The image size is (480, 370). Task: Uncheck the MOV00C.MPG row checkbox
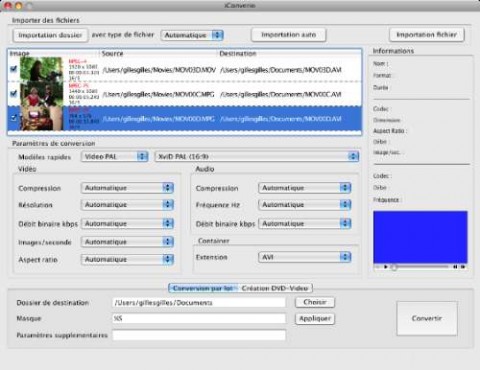pos(13,94)
